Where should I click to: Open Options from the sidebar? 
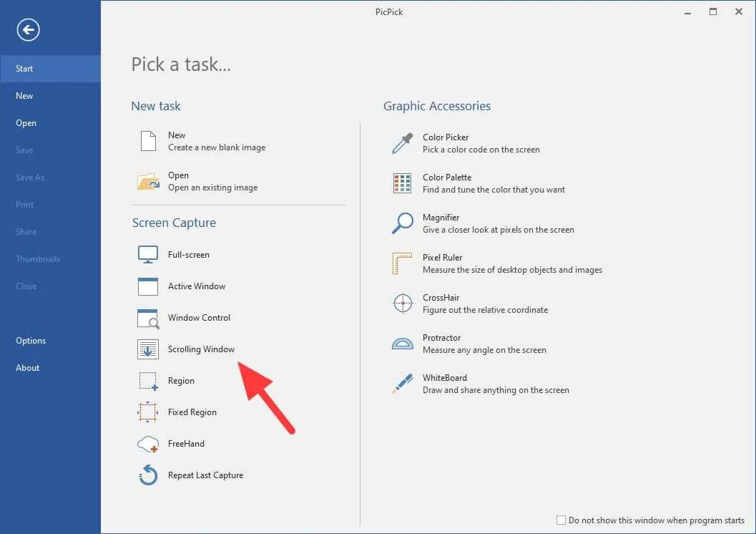point(50,341)
